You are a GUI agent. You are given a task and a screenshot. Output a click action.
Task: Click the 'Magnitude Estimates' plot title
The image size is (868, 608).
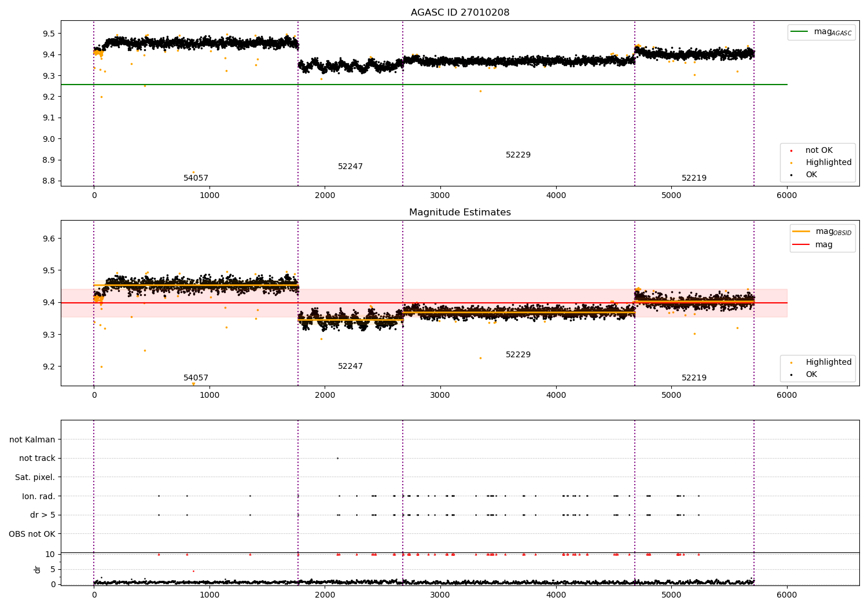460,213
